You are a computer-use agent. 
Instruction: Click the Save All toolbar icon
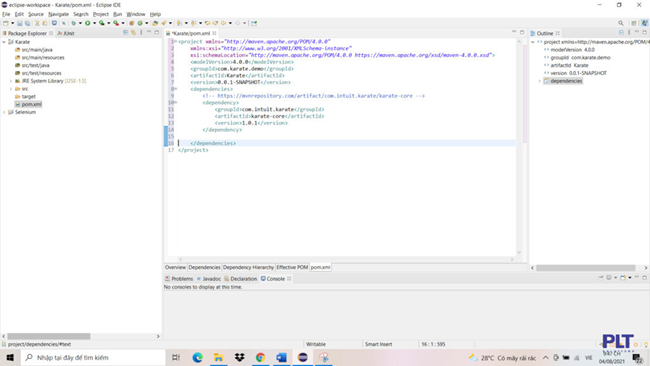point(28,23)
